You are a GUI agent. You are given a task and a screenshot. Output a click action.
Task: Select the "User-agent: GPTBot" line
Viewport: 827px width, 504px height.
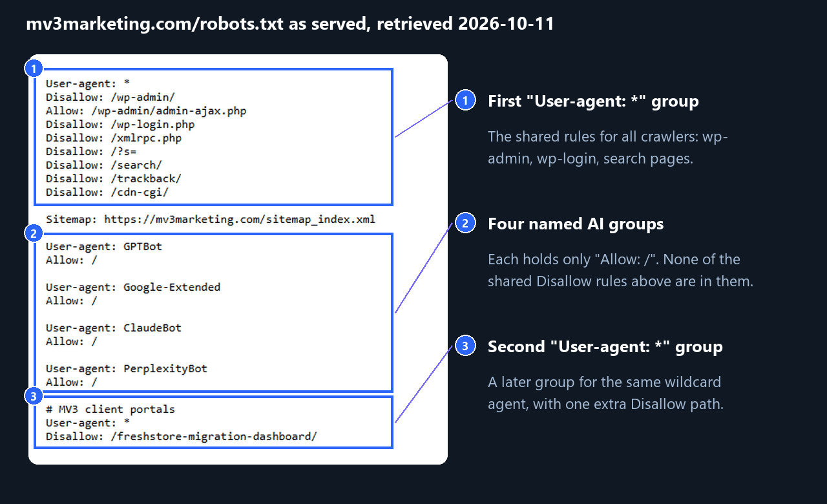104,246
